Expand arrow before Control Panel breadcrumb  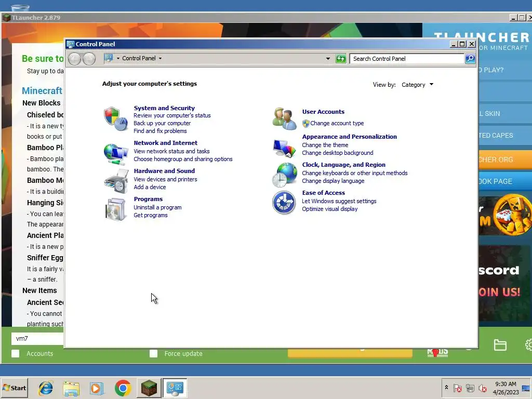coord(118,58)
